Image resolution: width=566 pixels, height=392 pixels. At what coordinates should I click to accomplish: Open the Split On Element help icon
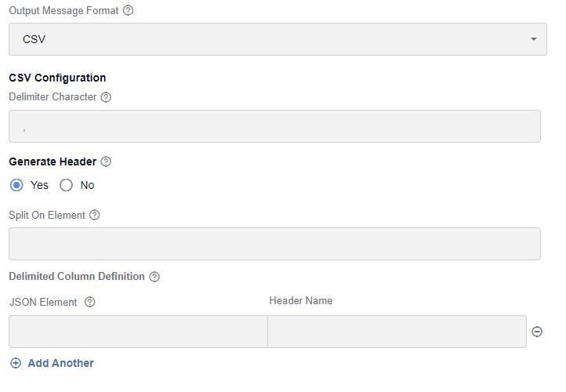coord(95,215)
